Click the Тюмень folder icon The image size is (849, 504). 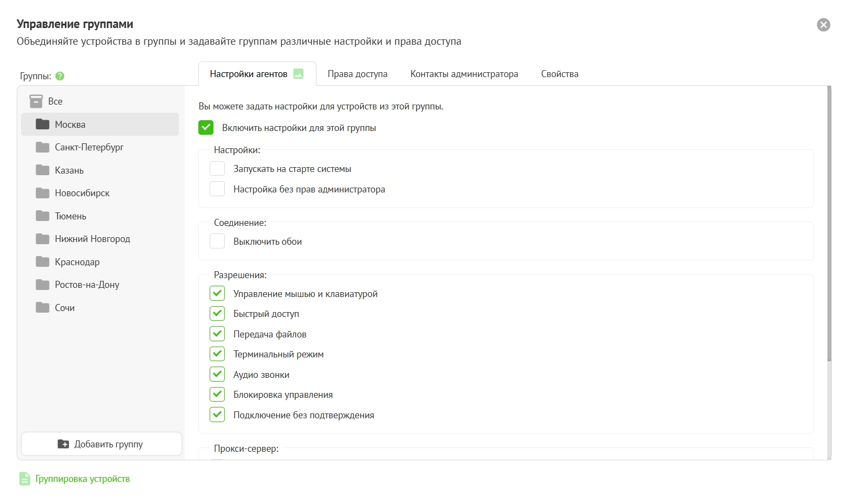coord(43,216)
